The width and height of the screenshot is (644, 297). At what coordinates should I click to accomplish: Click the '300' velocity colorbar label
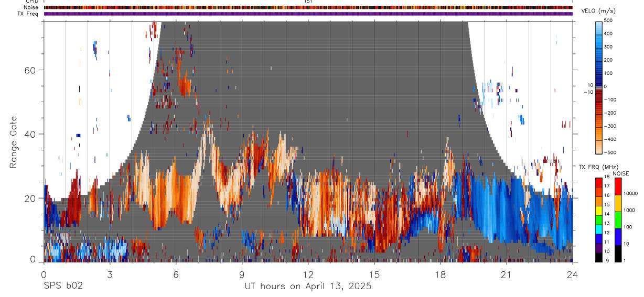608,47
